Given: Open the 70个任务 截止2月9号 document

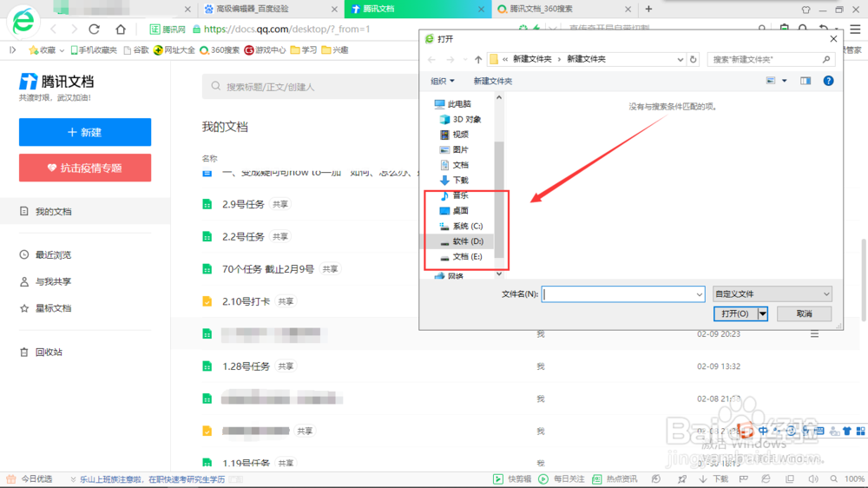Looking at the screenshot, I should [268, 268].
